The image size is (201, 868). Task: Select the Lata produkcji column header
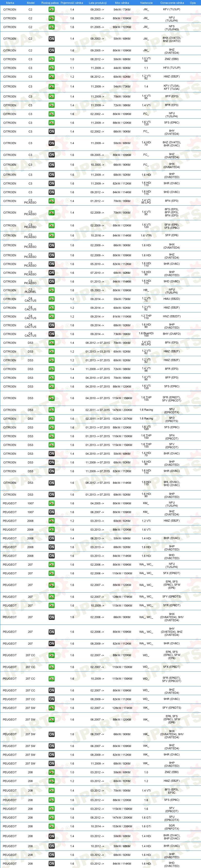[98, 3]
